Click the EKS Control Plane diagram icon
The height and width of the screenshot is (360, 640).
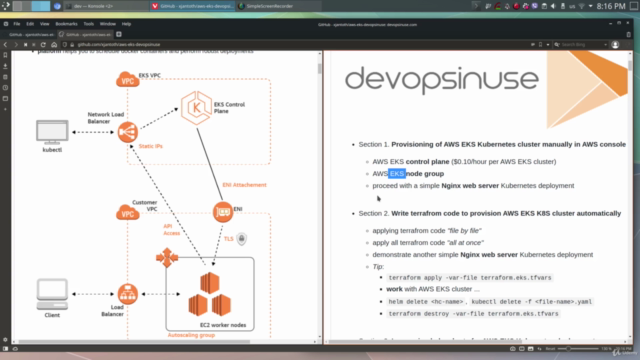pyautogui.click(x=196, y=108)
